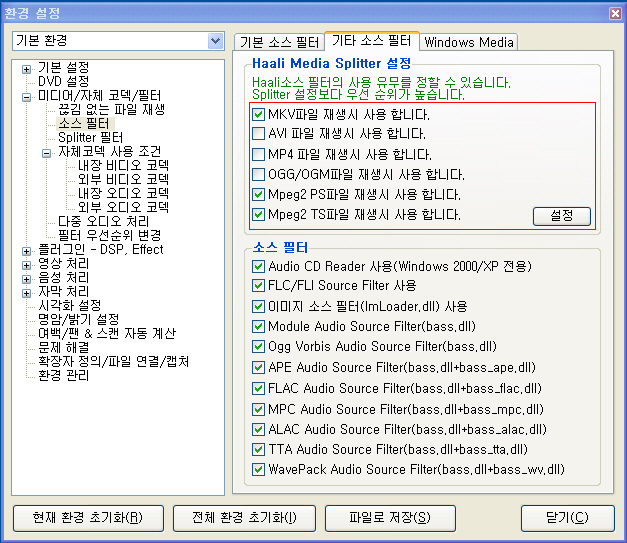Select 소스 필터 tree item
Image resolution: width=627 pixels, height=543 pixels.
pos(84,123)
